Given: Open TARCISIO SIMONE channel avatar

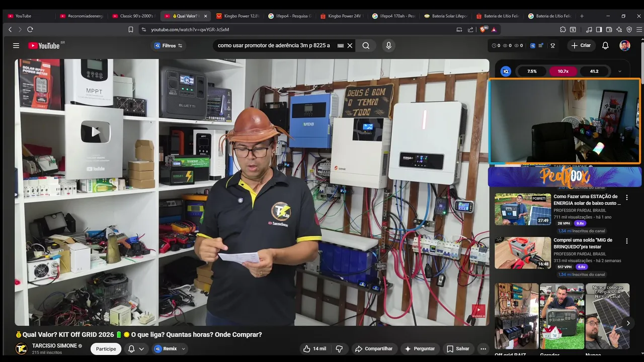Looking at the screenshot, I should 21,348.
